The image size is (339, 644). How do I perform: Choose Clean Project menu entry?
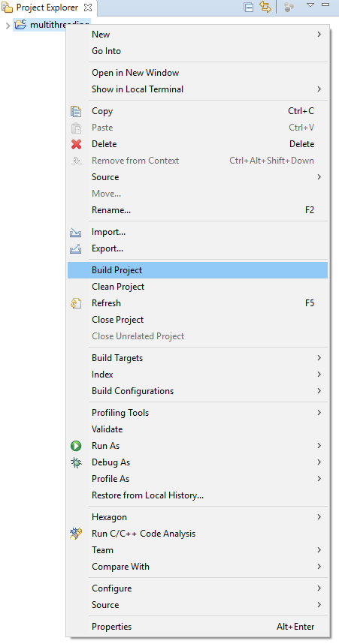[x=198, y=287]
